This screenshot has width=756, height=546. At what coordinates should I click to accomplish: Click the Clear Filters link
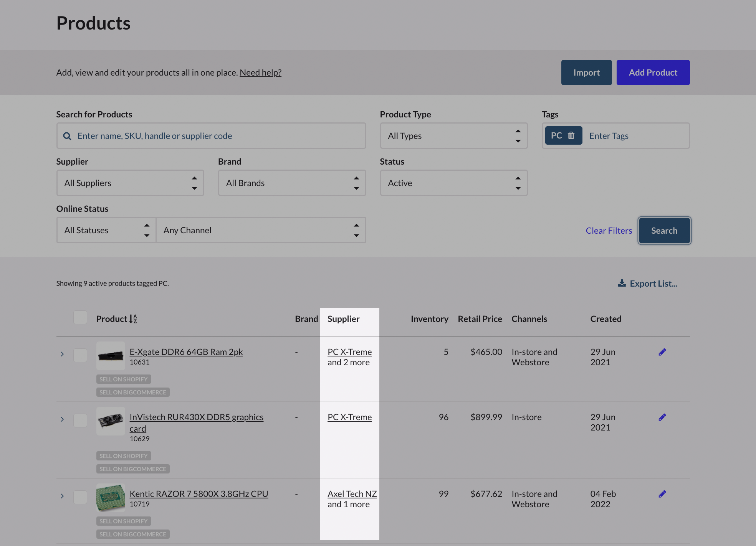click(x=609, y=231)
